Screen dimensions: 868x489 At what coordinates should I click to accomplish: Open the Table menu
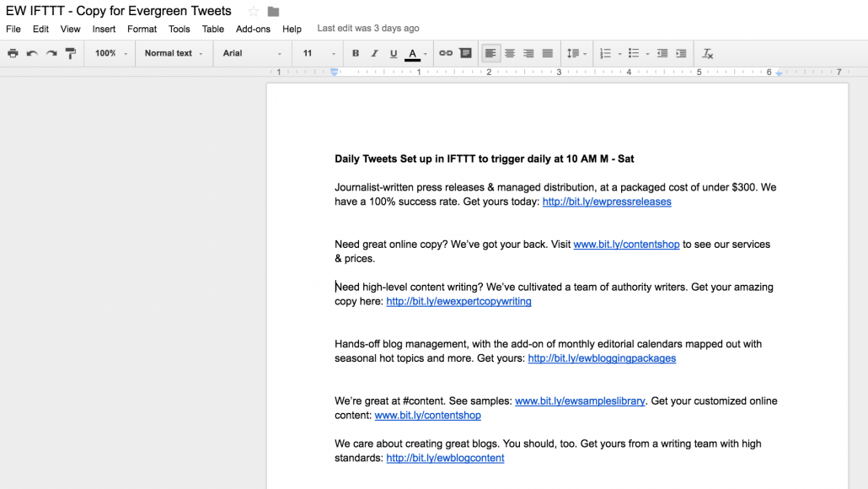point(212,29)
